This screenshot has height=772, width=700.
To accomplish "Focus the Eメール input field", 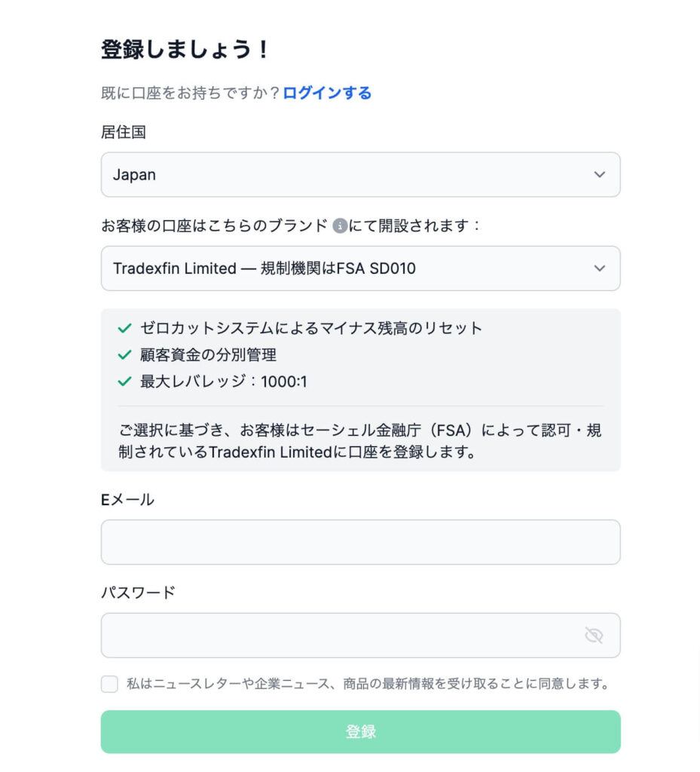I will 360,541.
